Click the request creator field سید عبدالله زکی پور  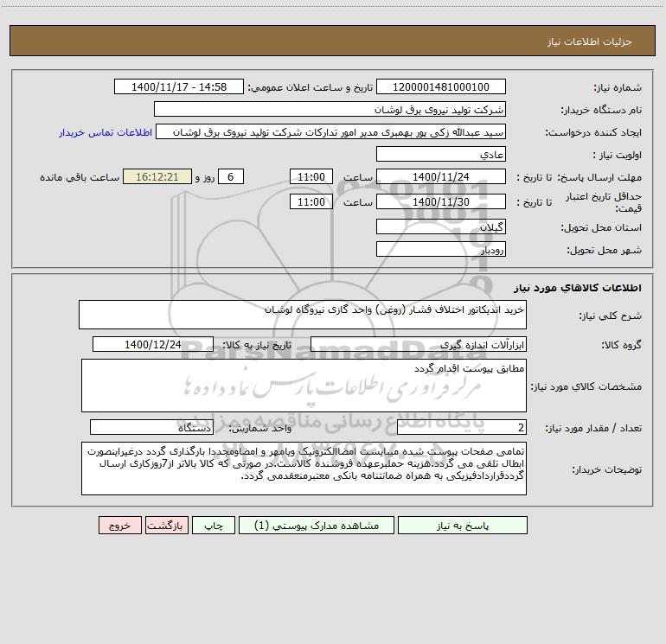coord(331,131)
